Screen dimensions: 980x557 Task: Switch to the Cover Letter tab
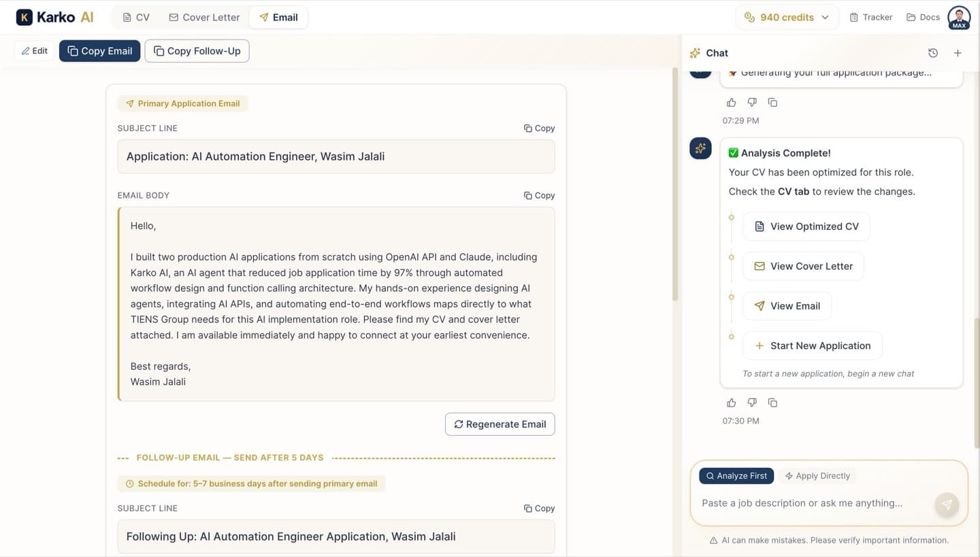click(204, 17)
